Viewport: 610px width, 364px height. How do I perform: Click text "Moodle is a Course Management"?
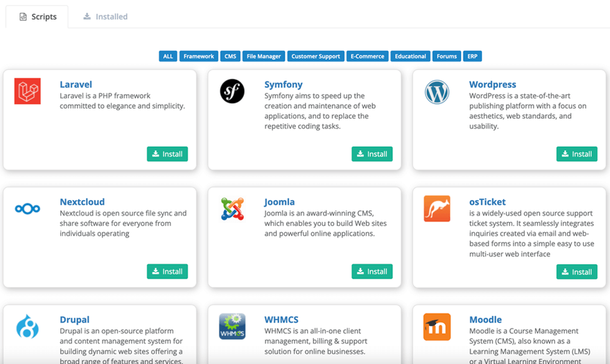tap(524, 331)
